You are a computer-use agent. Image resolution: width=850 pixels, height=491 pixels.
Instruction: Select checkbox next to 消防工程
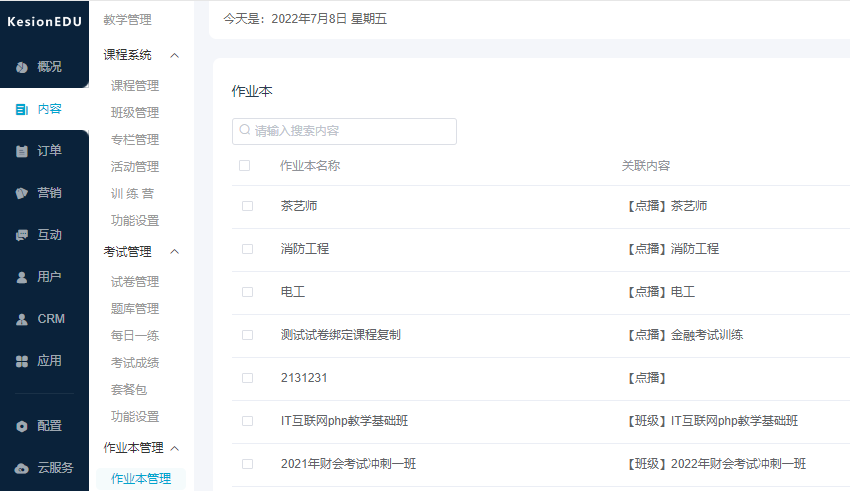(247, 249)
